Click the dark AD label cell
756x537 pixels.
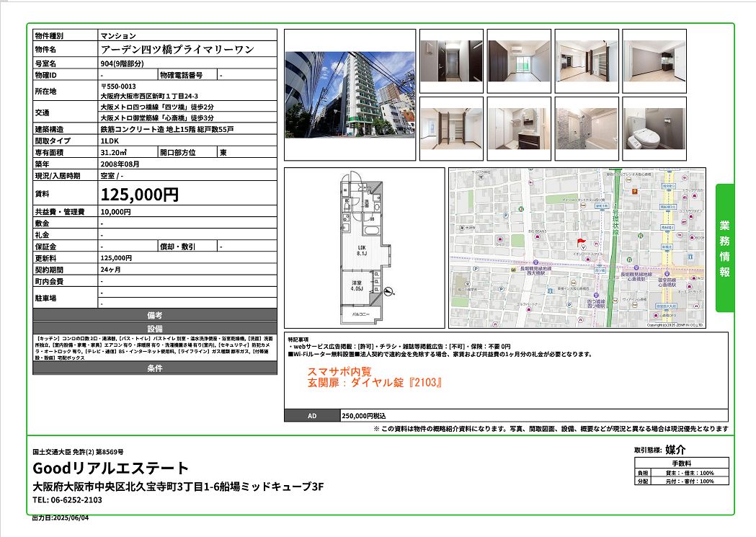(311, 416)
